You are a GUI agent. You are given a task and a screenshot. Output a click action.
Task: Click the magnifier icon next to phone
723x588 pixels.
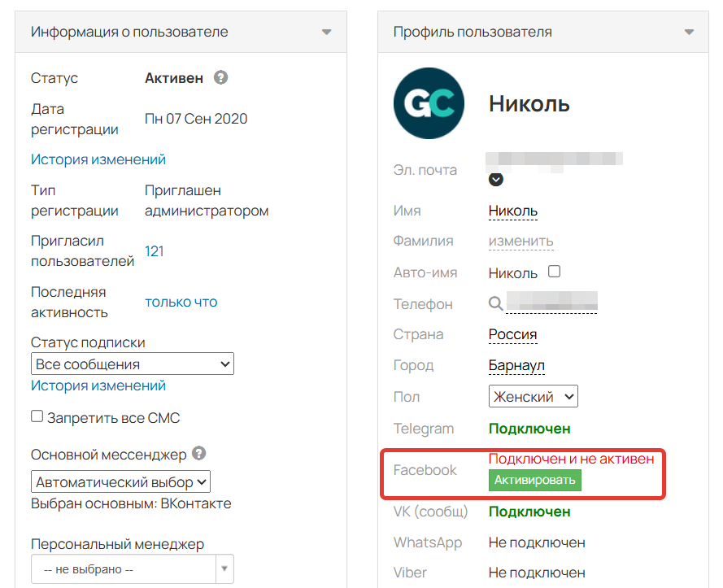point(495,303)
